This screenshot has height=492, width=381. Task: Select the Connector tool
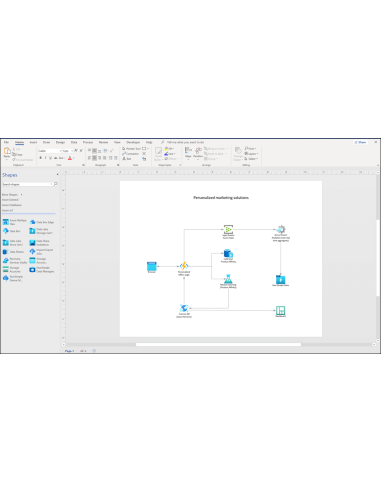pos(130,154)
